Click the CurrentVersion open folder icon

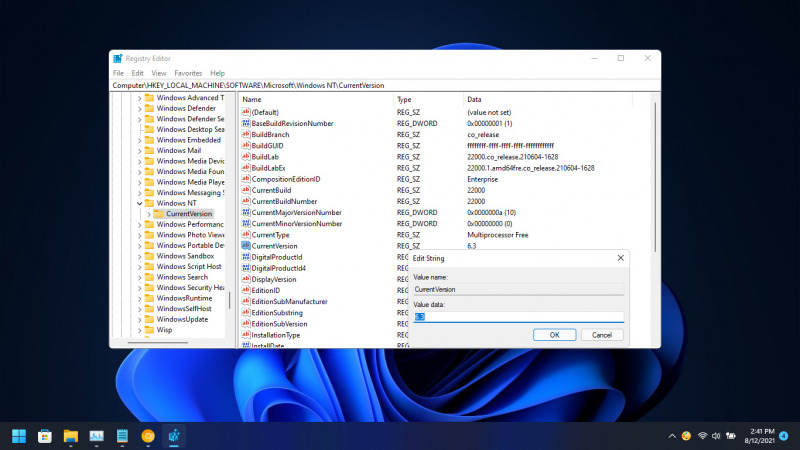[159, 214]
